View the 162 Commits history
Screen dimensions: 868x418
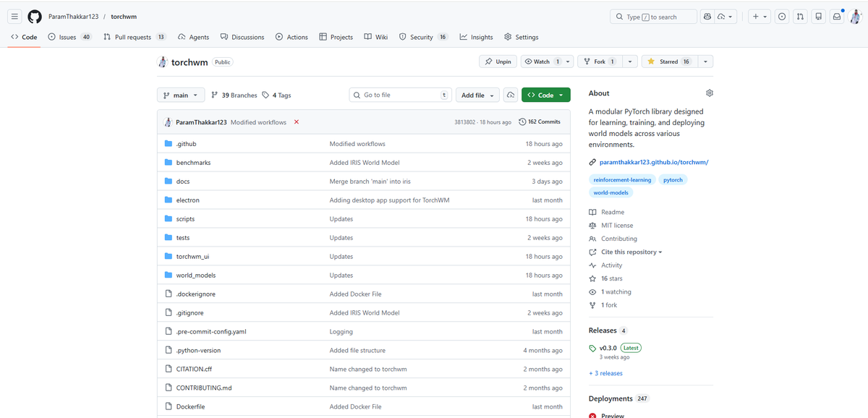[540, 122]
